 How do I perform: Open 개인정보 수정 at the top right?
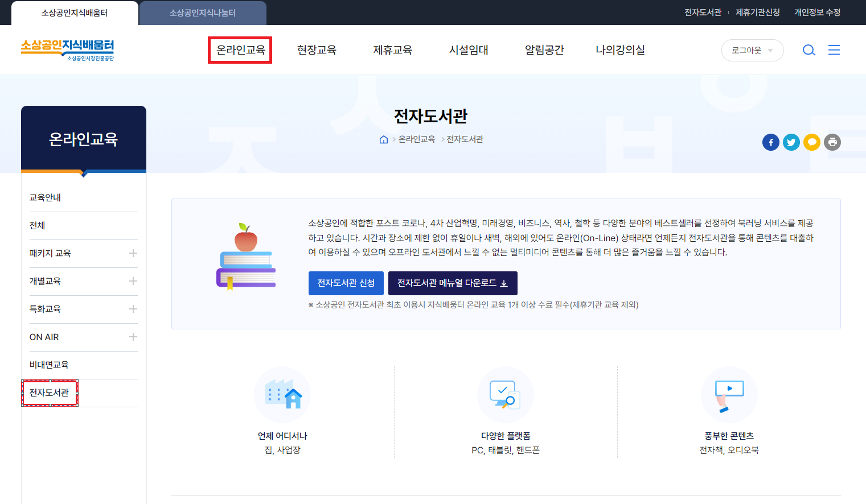pyautogui.click(x=817, y=12)
